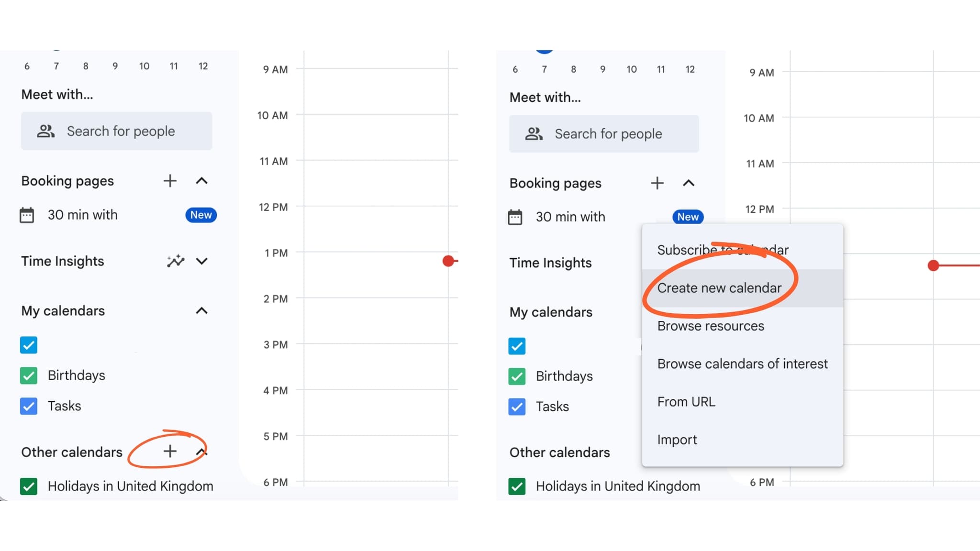The width and height of the screenshot is (980, 551).
Task: Click current time red marker in right grid
Action: click(933, 265)
